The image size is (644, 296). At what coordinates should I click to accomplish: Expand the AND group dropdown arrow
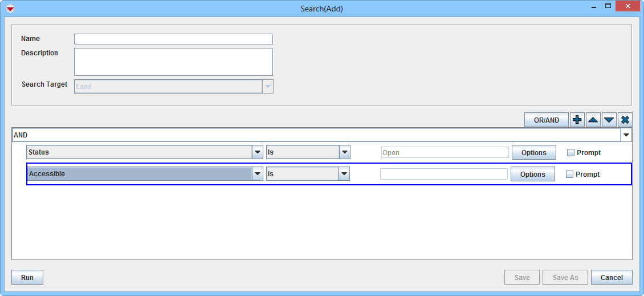(x=626, y=135)
